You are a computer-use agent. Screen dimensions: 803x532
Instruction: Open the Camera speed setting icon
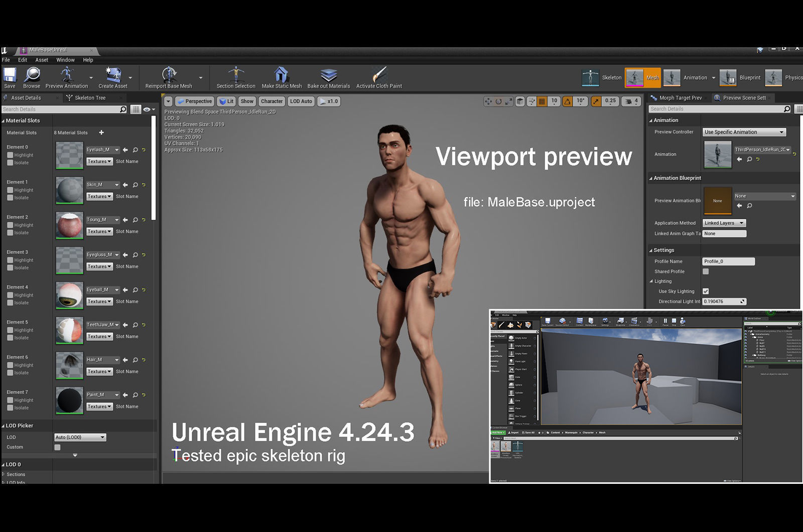tap(630, 101)
